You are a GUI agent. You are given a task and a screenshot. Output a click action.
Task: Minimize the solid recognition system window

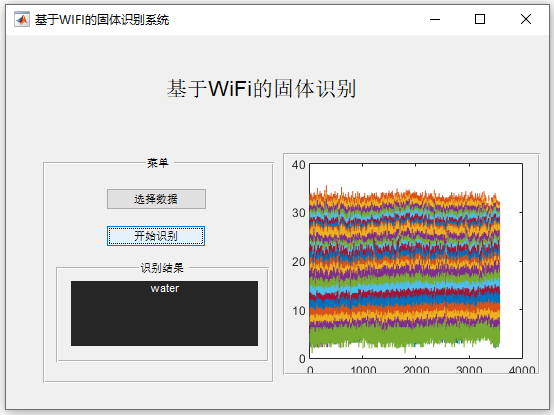435,19
